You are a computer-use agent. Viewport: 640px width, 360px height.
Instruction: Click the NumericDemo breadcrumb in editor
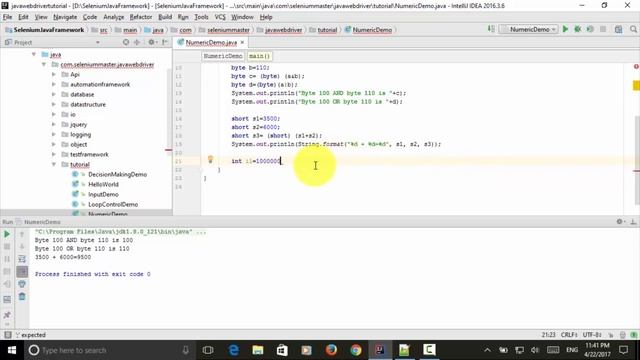223,56
